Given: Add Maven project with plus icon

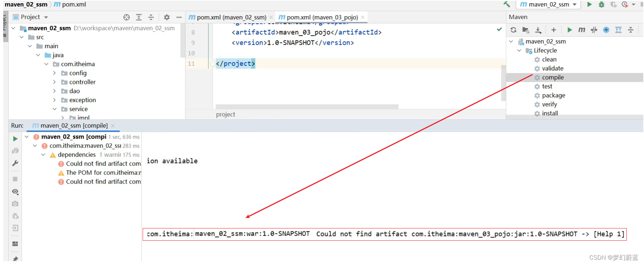Looking at the screenshot, I should (553, 30).
